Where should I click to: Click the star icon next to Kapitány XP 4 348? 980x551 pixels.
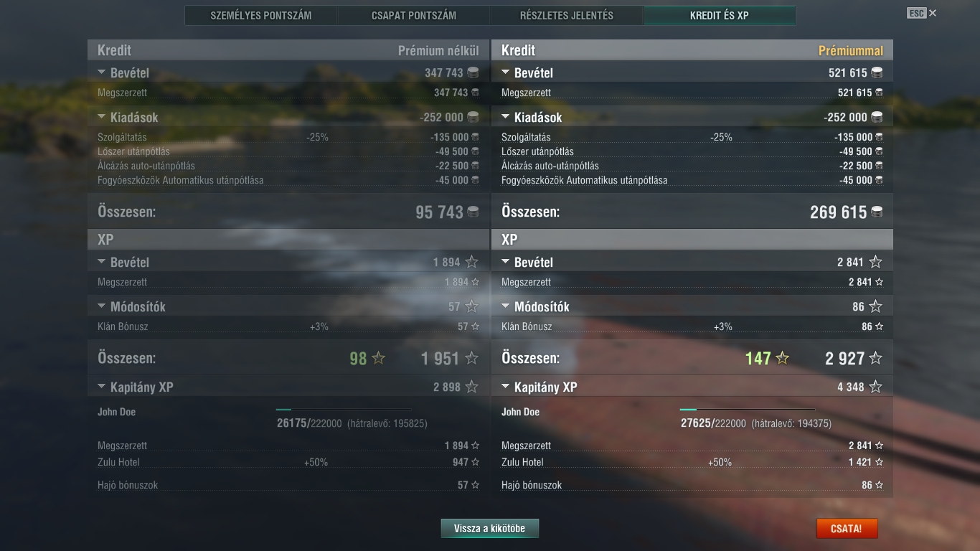(875, 387)
